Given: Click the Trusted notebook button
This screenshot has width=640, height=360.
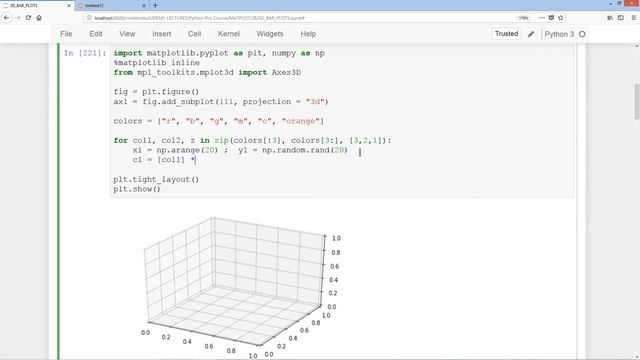Looking at the screenshot, I should (x=506, y=34).
